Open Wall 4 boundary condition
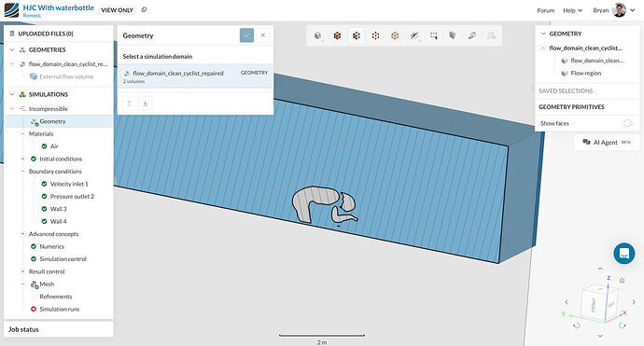This screenshot has width=644, height=346. [x=58, y=221]
